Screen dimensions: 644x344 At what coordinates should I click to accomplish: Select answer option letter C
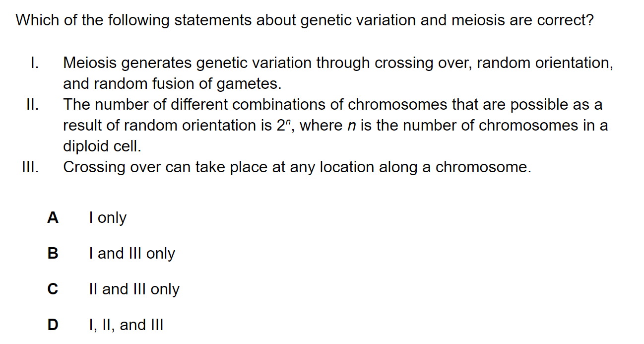(53, 289)
